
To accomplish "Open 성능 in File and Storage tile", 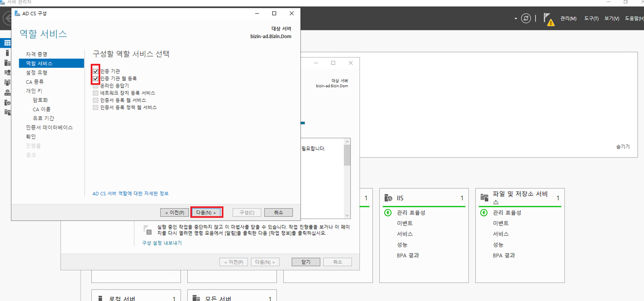I will pos(498,245).
